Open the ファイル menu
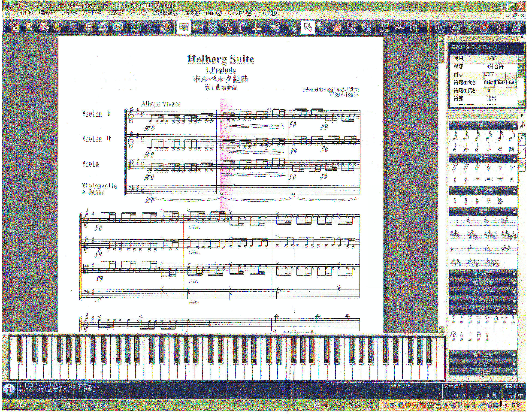This screenshot has height=414, width=532. (22, 13)
